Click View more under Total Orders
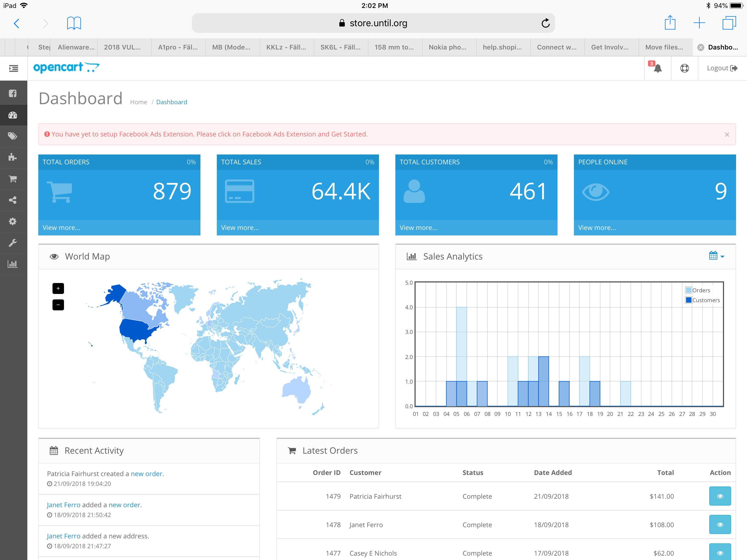747x560 pixels. point(62,228)
